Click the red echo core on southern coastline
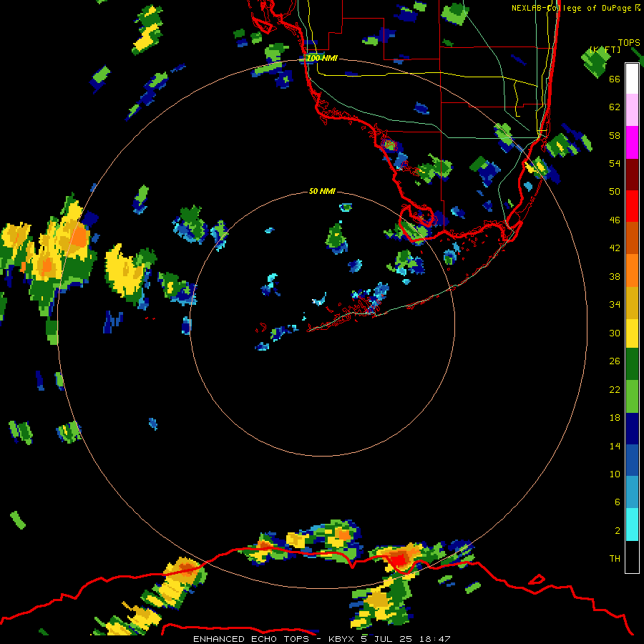644x644 pixels. click(398, 560)
